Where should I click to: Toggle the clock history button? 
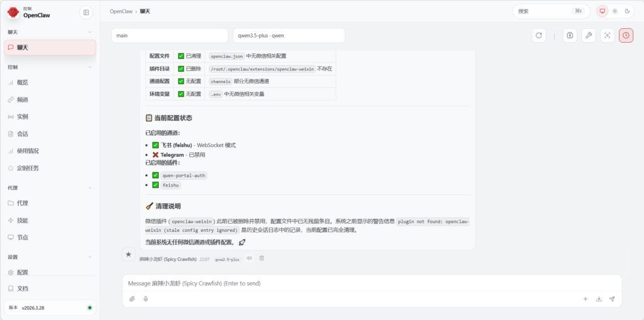(626, 35)
